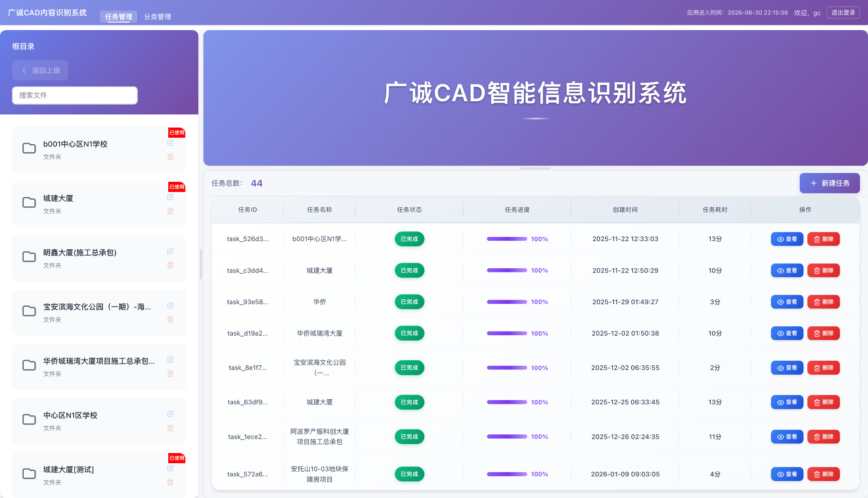Delete task_1ece2 阿波罗产服科创大厦
868x498 pixels.
[823, 437]
